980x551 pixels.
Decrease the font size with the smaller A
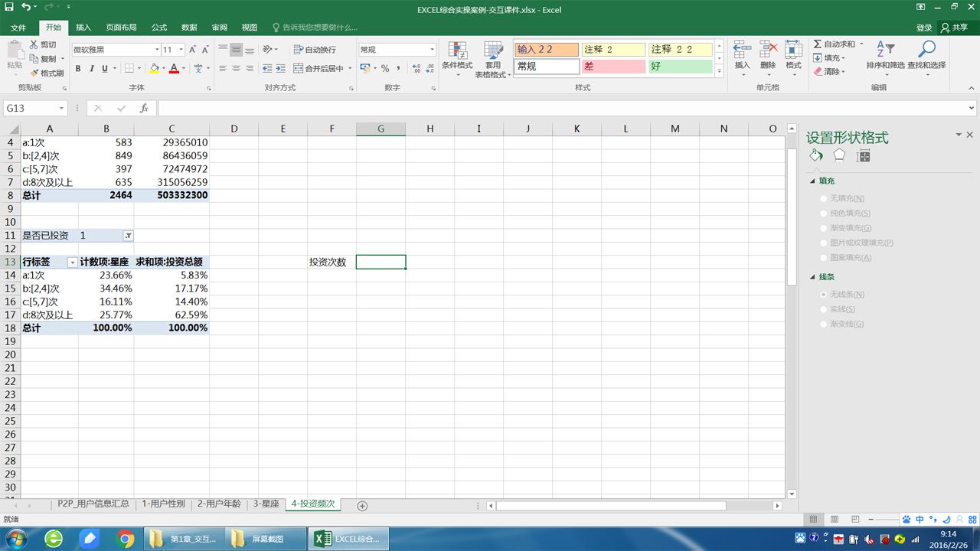pos(205,50)
